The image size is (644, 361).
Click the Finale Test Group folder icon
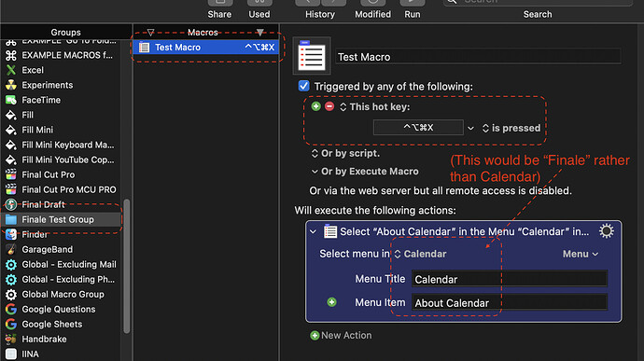point(11,220)
